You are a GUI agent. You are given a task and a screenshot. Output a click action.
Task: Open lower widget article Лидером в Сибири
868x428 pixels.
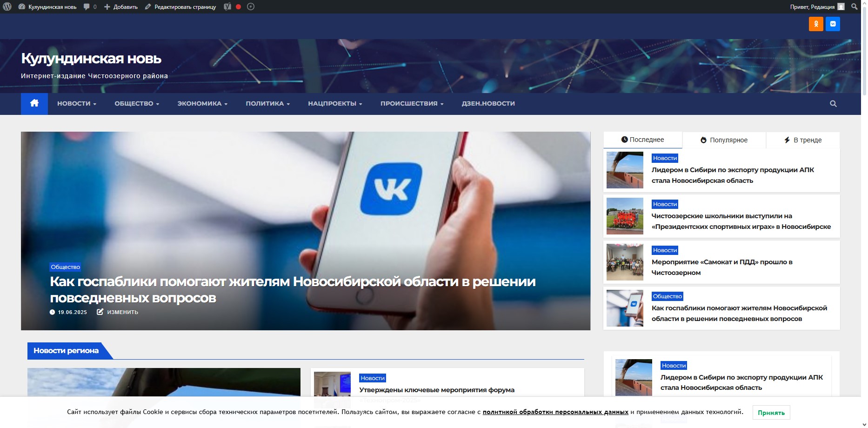(741, 382)
